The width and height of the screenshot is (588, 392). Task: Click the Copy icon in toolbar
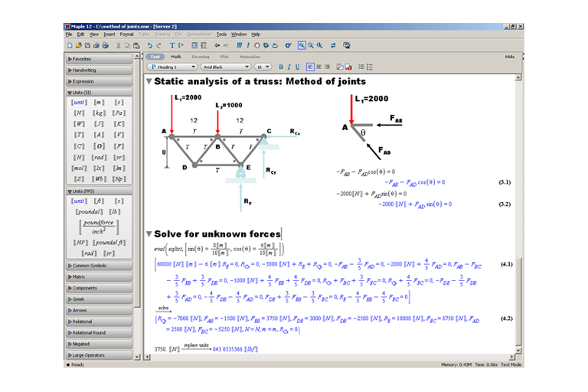128,45
